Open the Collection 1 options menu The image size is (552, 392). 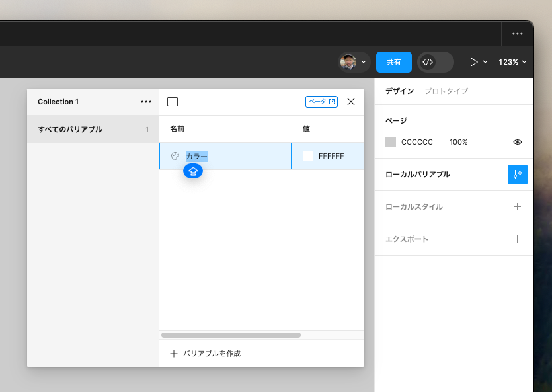tap(146, 102)
